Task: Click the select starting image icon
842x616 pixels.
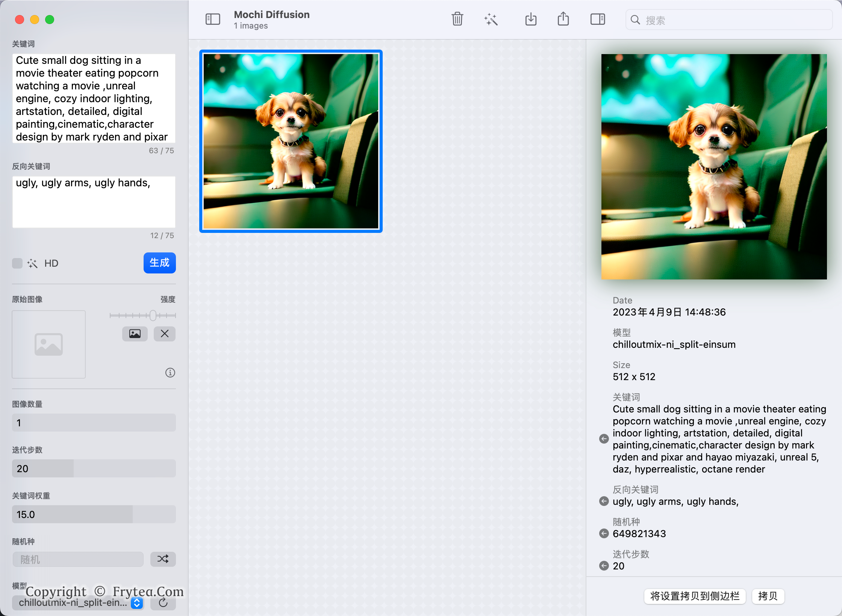Action: coord(135,334)
